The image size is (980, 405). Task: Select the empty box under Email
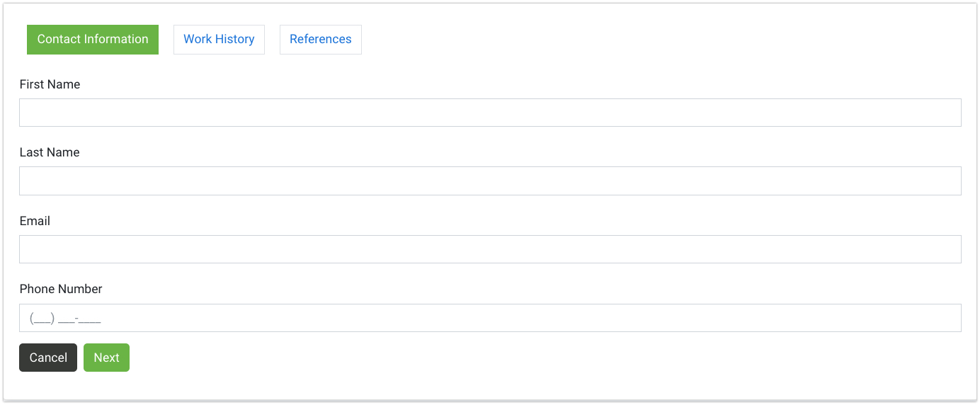(x=490, y=249)
